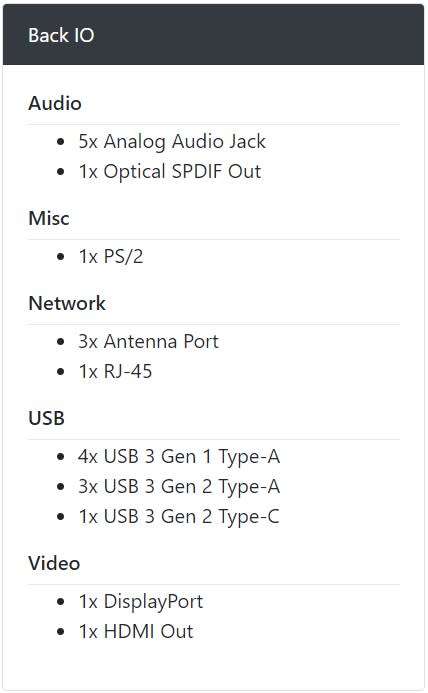
Task: Click 4x USB 3 Gen 1 Type-A
Action: coord(179,456)
